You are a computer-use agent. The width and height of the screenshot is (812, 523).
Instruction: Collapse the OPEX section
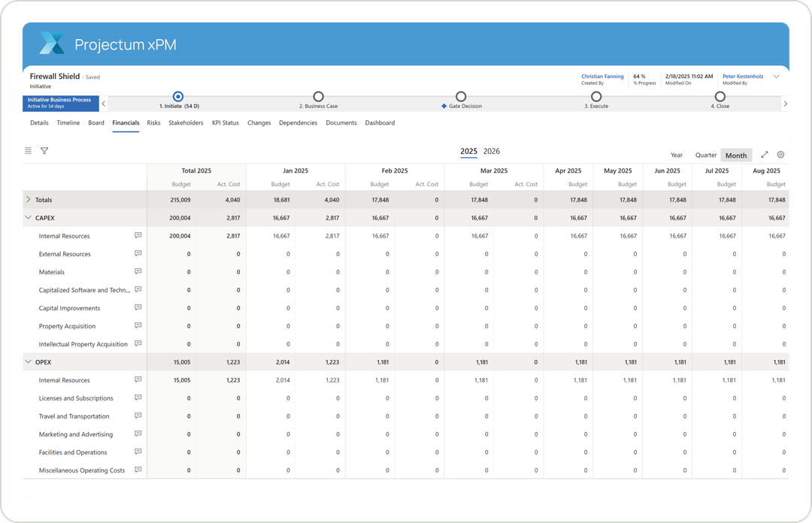[x=28, y=361]
